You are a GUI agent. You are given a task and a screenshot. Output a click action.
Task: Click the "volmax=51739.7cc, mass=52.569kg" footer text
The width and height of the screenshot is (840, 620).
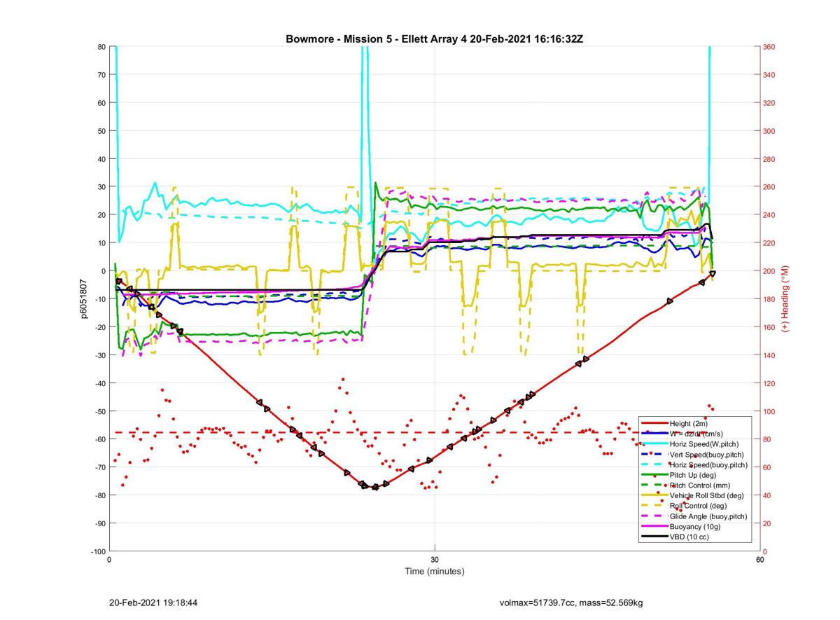[571, 602]
